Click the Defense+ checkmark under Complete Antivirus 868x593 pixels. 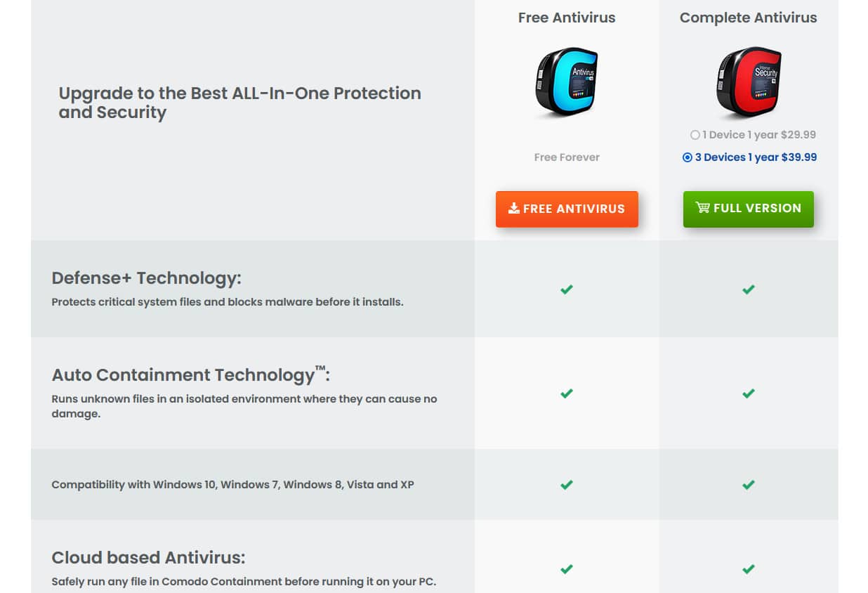pyautogui.click(x=749, y=289)
